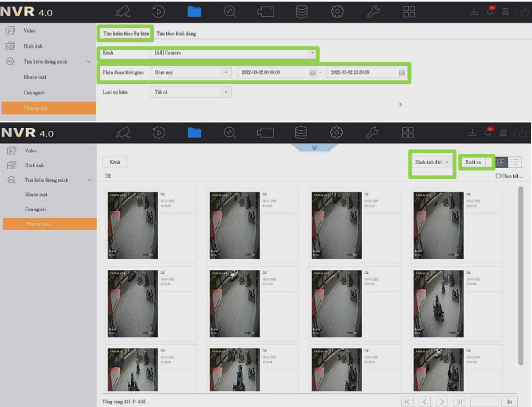
Task: Open the Kênh '[All] Camera' dropdown
Action: (233, 53)
